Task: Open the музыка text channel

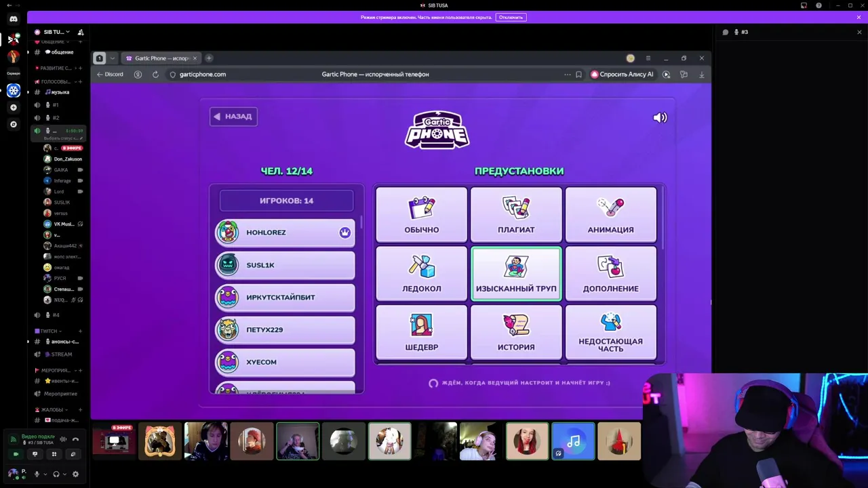Action: tap(59, 92)
